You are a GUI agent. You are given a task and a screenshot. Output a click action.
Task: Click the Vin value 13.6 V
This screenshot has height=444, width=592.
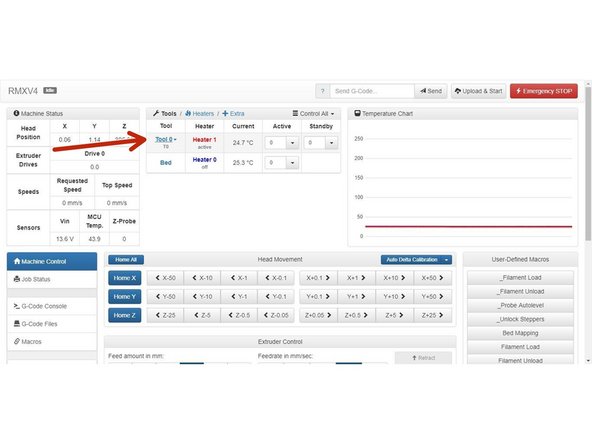[x=65, y=239]
